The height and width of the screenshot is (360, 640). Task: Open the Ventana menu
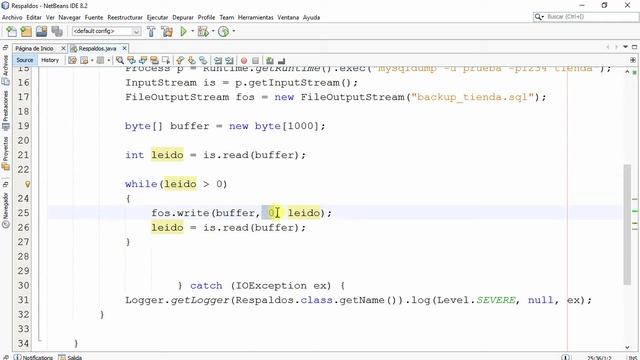pos(288,17)
